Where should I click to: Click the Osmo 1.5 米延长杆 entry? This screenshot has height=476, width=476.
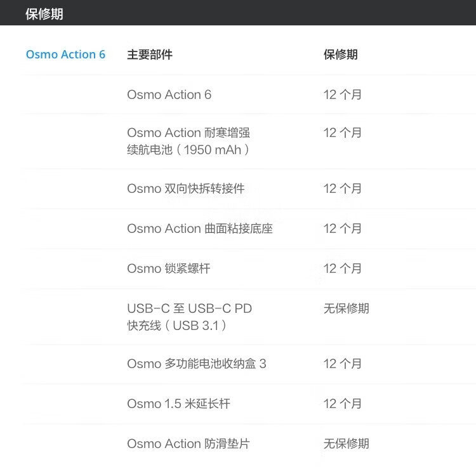(x=178, y=404)
